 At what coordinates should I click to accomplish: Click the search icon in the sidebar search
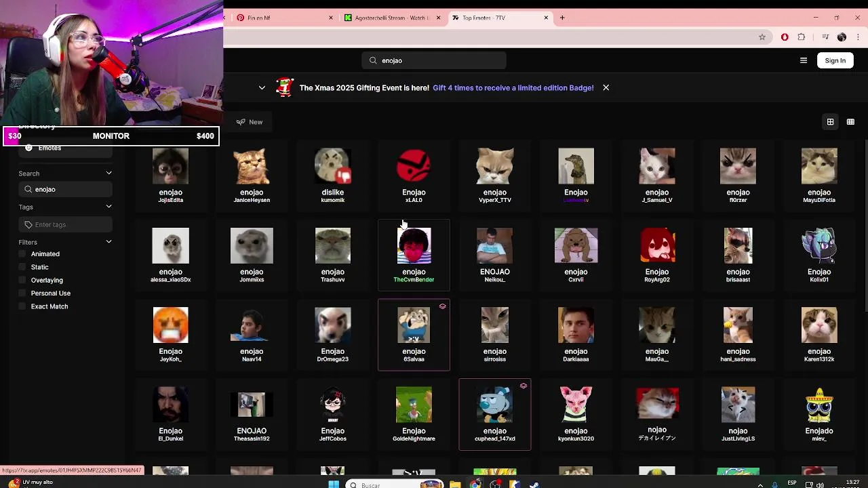pos(28,189)
